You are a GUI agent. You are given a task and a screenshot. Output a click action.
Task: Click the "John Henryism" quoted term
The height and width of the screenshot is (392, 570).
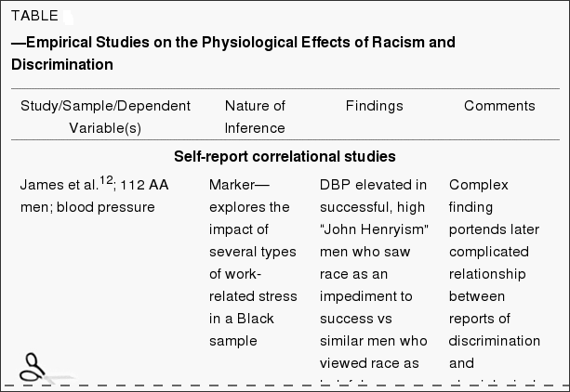[x=374, y=229]
